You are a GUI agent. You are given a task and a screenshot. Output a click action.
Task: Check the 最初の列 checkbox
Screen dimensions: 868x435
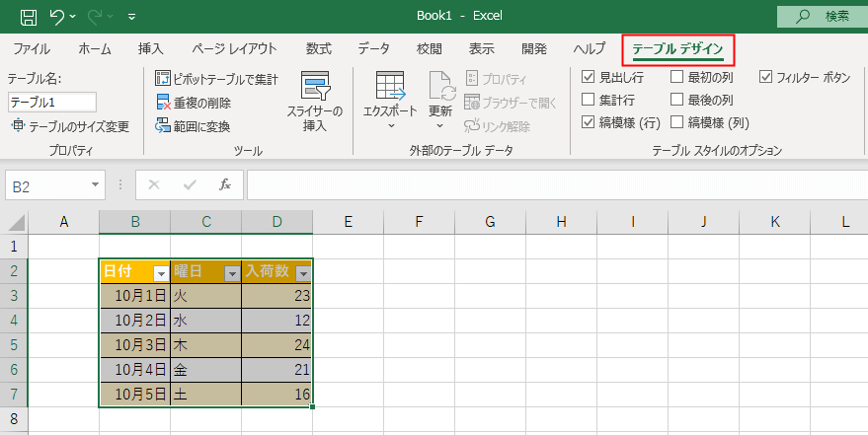click(x=677, y=77)
